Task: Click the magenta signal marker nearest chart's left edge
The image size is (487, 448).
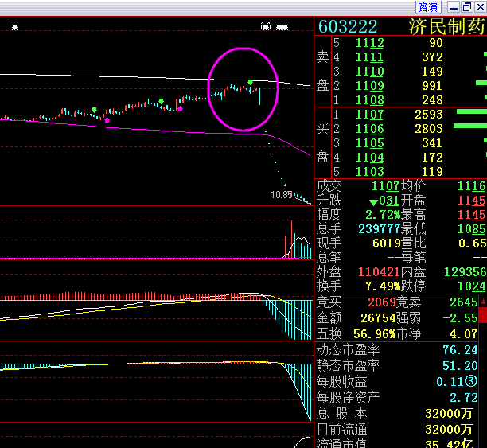Action: [107, 120]
